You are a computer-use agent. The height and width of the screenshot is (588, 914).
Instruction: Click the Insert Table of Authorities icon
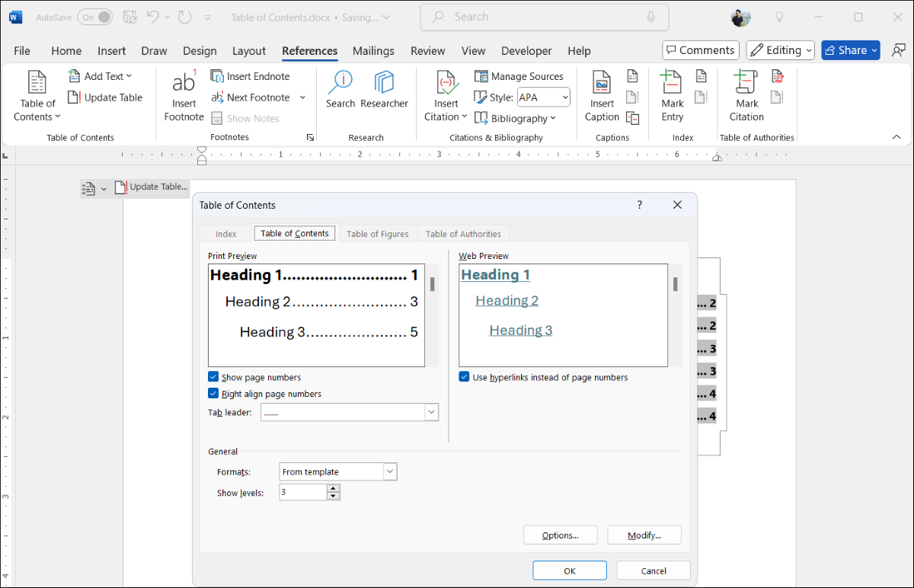(x=778, y=76)
